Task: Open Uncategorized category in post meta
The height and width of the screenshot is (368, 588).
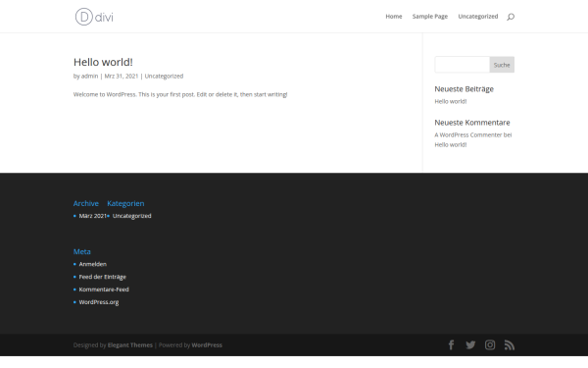Action: click(164, 76)
